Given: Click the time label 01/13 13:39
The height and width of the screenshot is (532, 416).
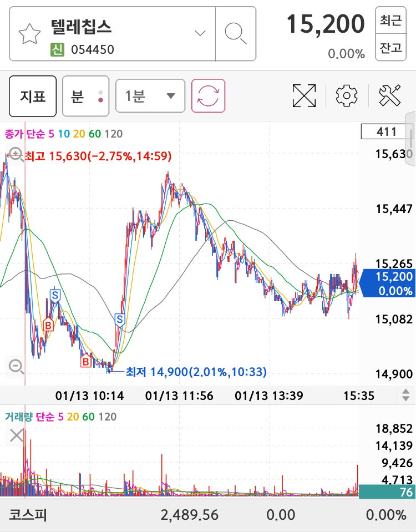Looking at the screenshot, I should click(269, 396).
